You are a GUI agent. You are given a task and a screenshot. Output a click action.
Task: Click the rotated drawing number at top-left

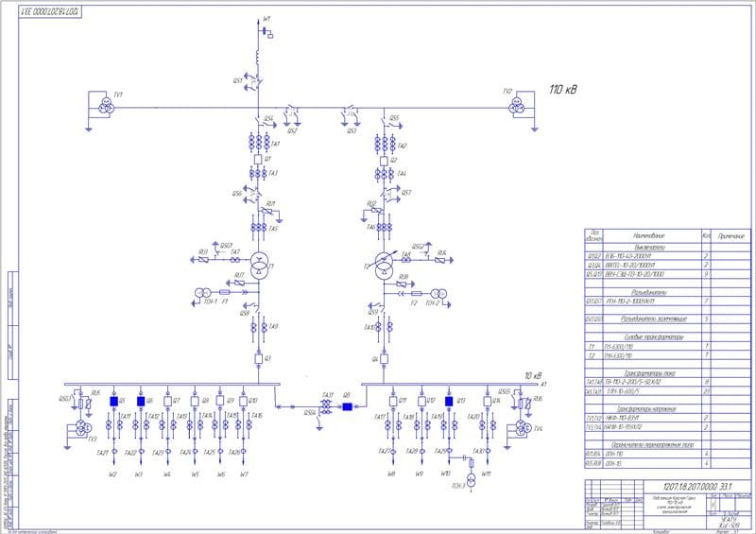[x=50, y=12]
